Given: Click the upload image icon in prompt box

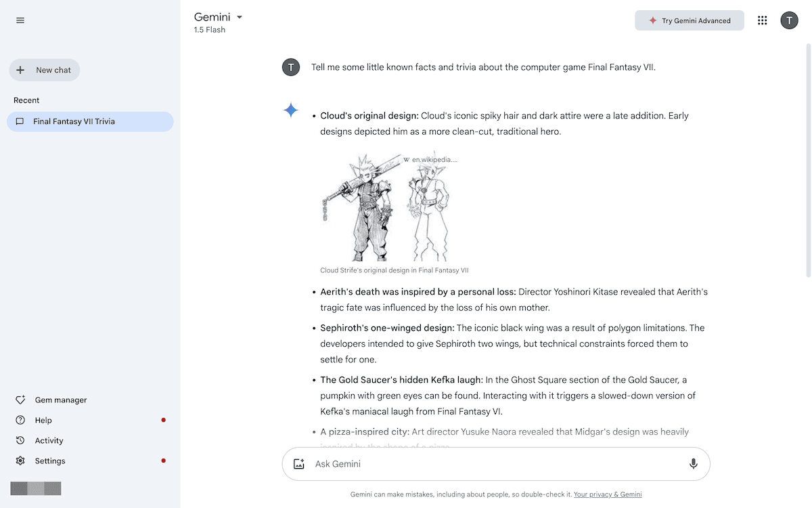Looking at the screenshot, I should click(x=299, y=464).
